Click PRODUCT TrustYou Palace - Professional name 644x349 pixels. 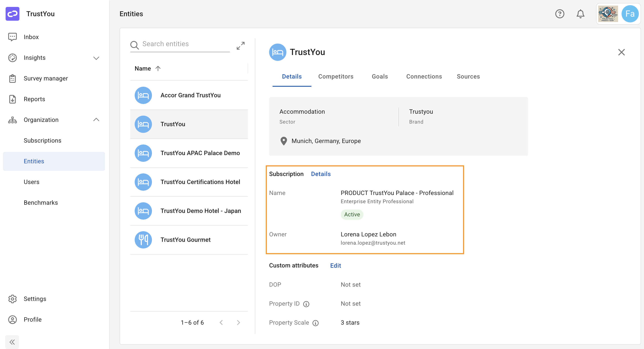397,193
